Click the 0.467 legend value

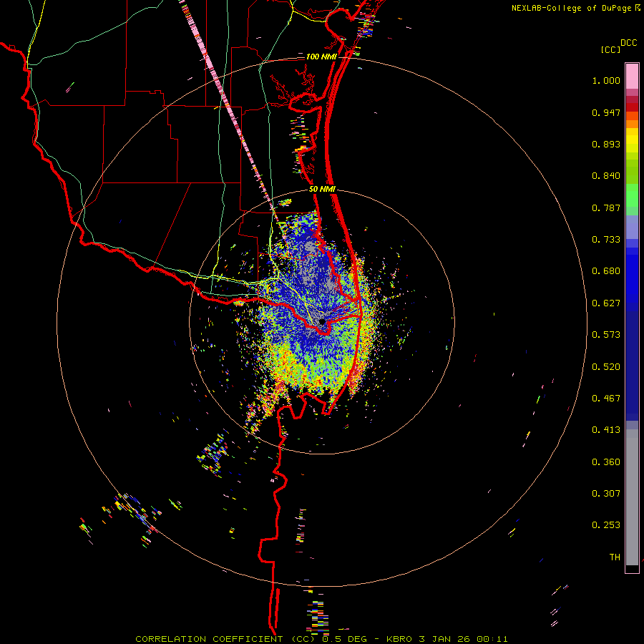pos(606,399)
